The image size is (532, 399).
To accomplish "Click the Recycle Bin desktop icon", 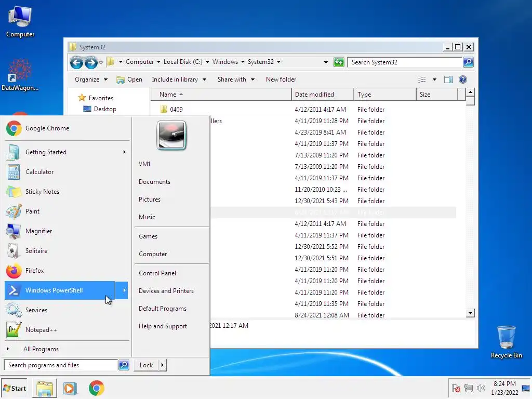I will coord(506,342).
